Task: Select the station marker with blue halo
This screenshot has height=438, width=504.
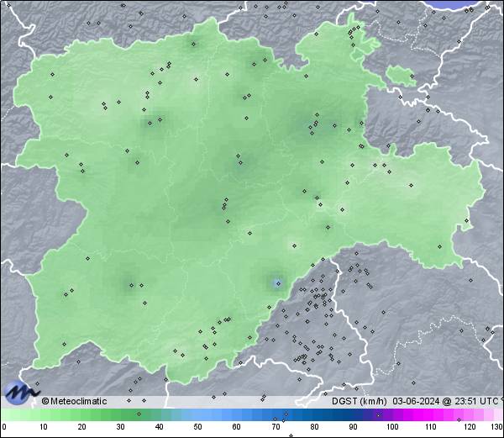Action: click(x=278, y=283)
